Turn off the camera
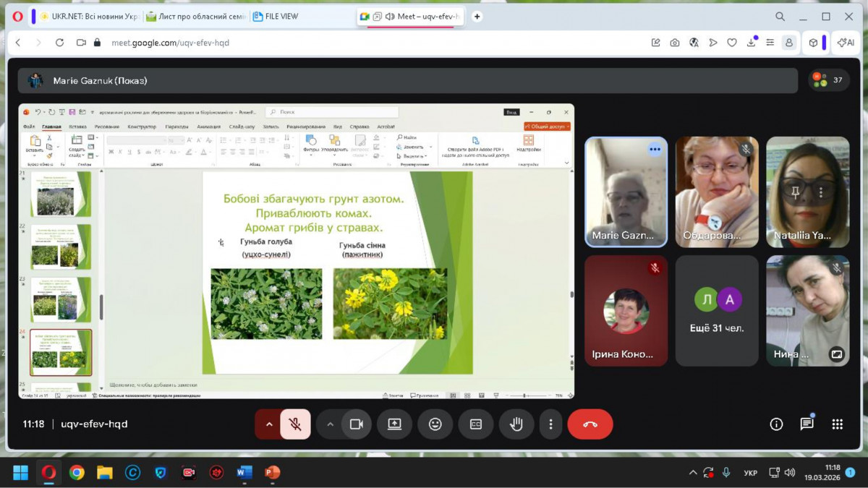 point(356,424)
